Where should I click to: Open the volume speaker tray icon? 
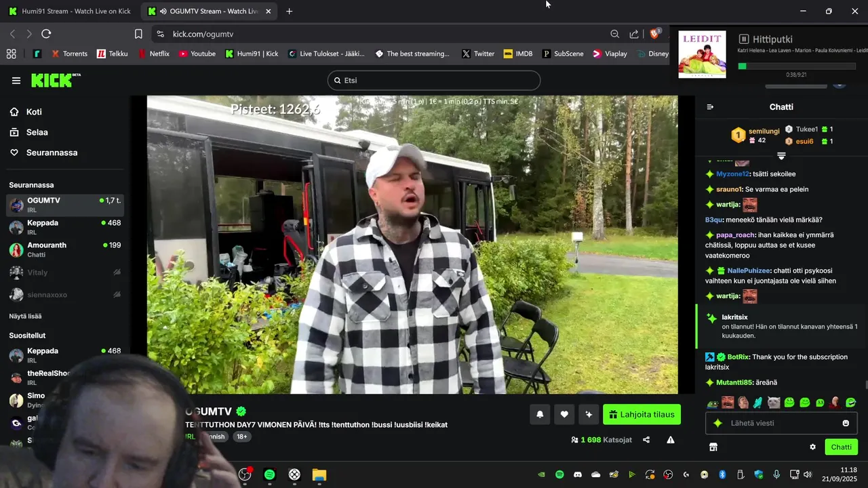pyautogui.click(x=806, y=474)
